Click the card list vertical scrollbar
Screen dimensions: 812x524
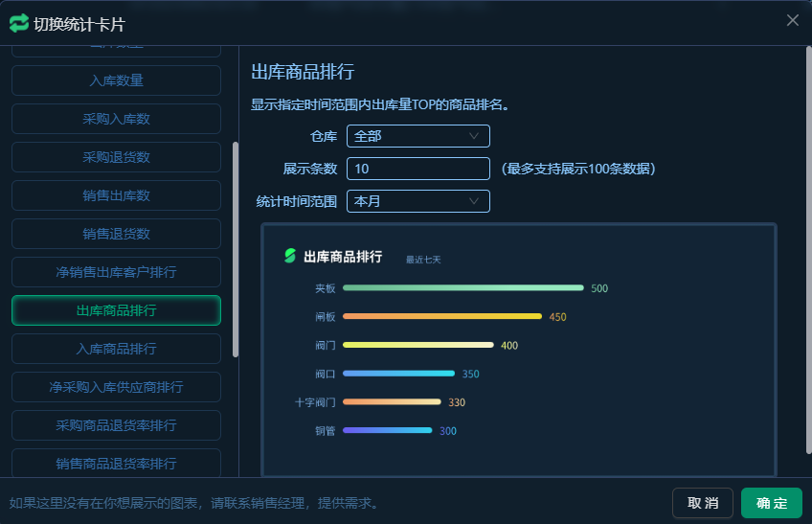click(236, 249)
